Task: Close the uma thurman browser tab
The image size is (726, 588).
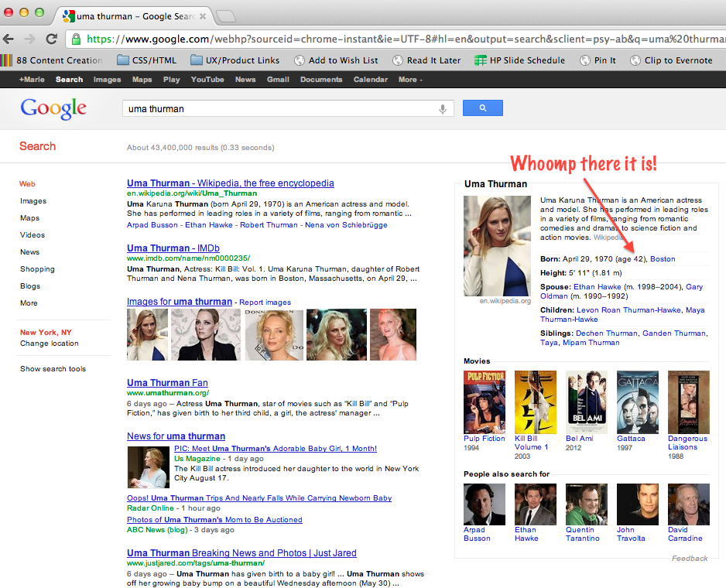Action: [203, 16]
